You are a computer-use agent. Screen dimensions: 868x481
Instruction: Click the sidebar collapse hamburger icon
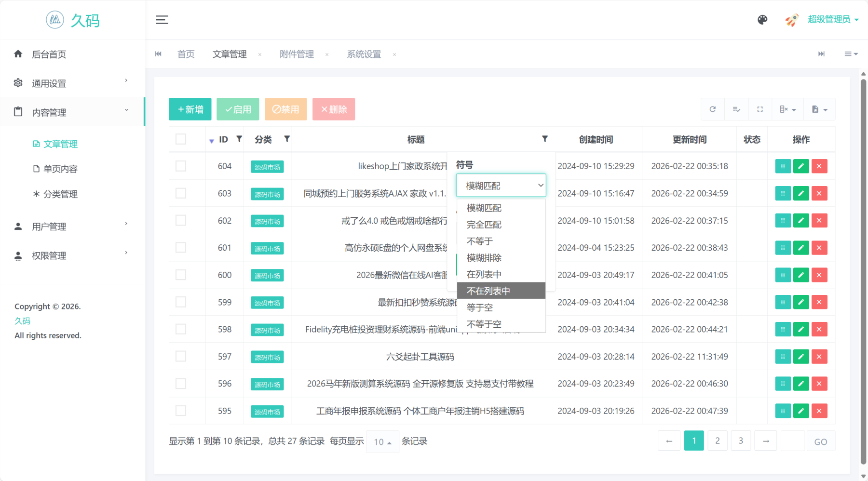click(162, 20)
